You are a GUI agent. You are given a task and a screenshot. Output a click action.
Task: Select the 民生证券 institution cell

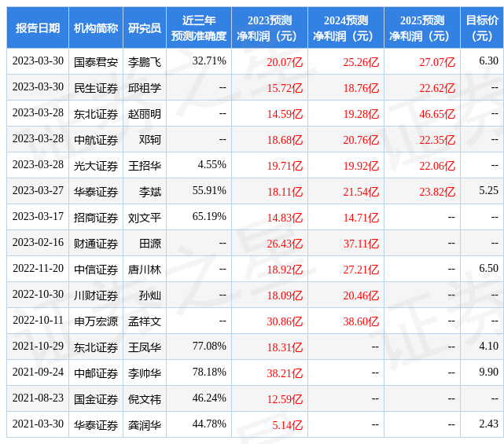[96, 88]
